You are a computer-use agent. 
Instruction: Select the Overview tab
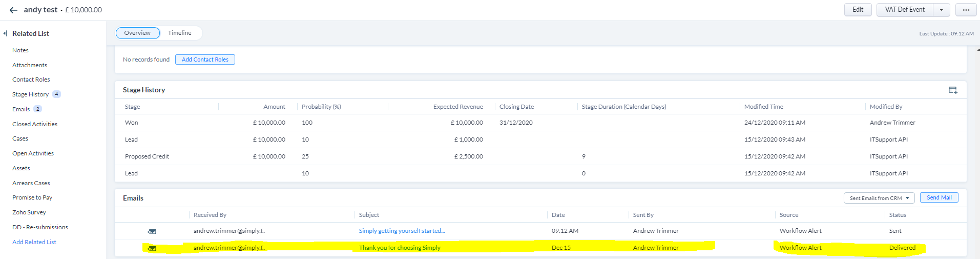[x=137, y=33]
